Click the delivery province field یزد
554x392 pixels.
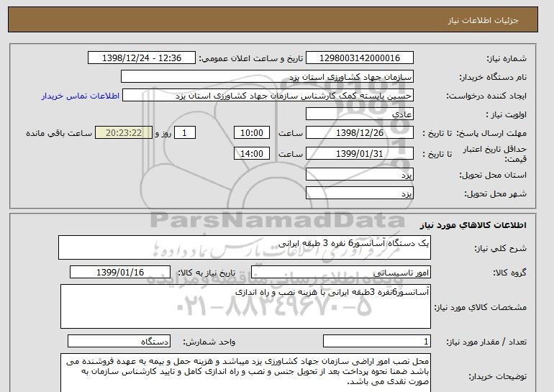pos(359,175)
